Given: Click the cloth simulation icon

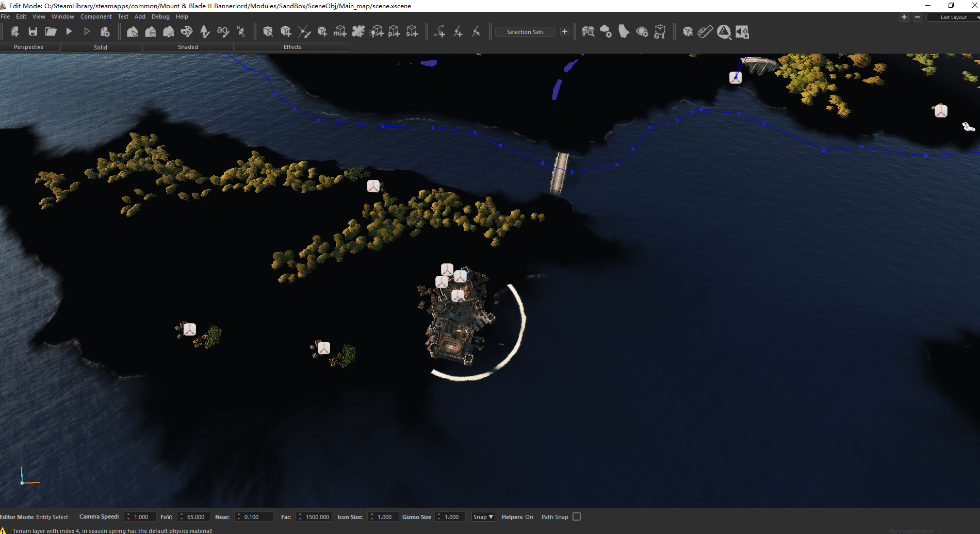Looking at the screenshot, I should 624,31.
